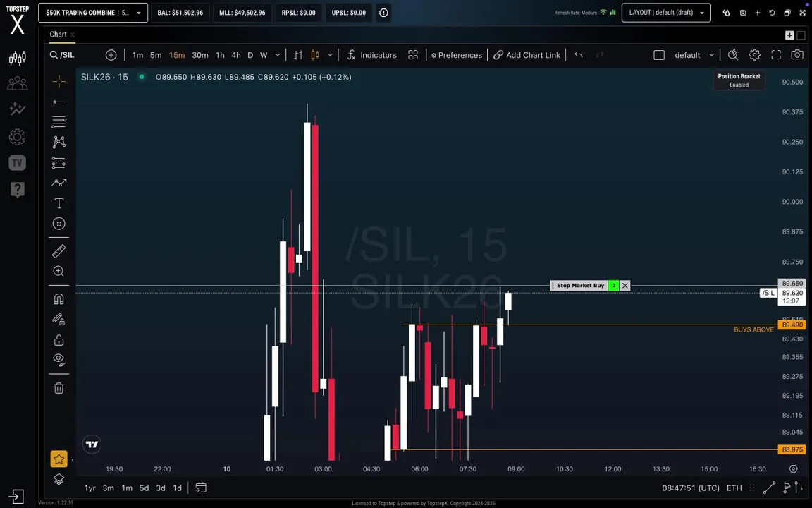The height and width of the screenshot is (508, 812).
Task: Click Add Chart Link
Action: coord(527,55)
